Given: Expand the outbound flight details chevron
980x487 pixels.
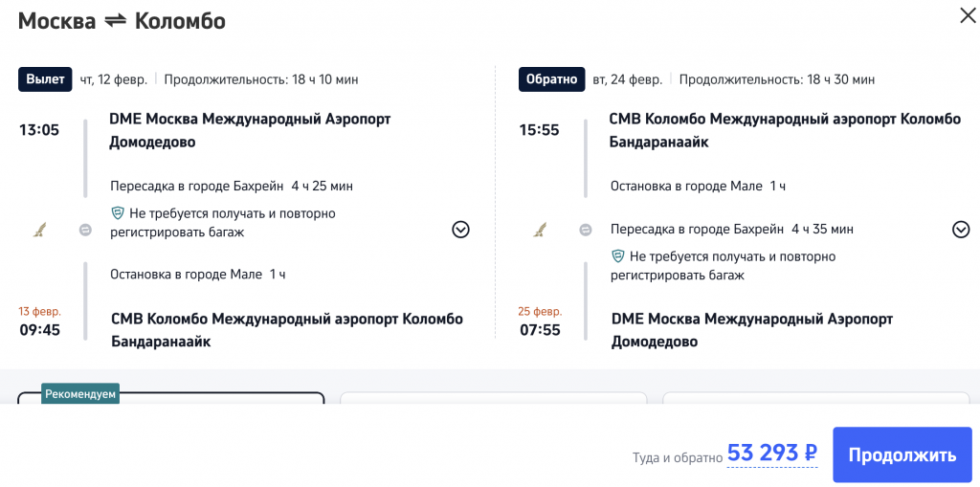Looking at the screenshot, I should 460,229.
